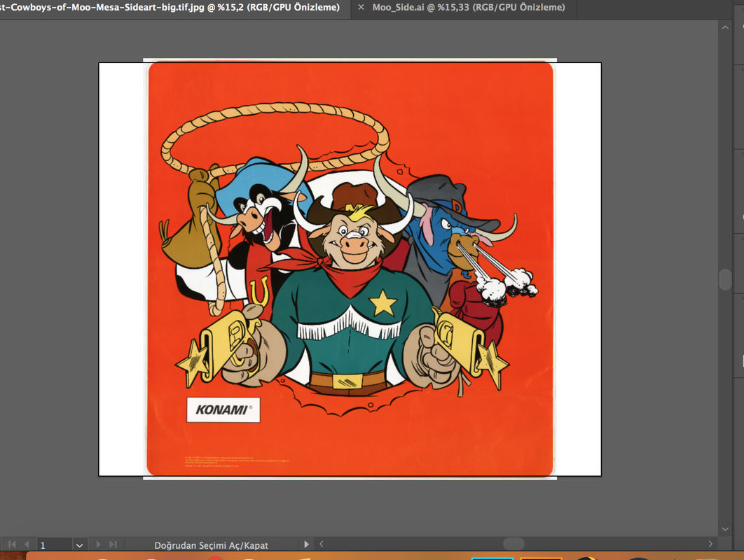Click the artboard number field showing 1
Screen dimensions: 744x560
(54, 545)
